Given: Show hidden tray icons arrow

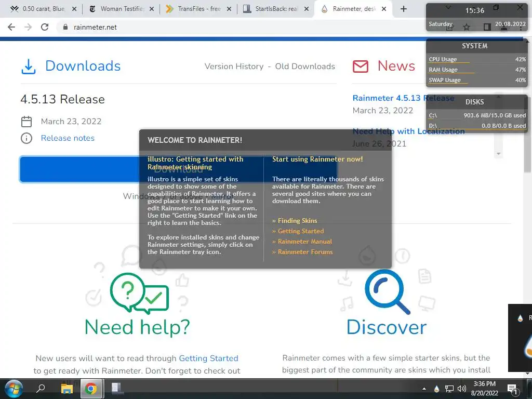Looking at the screenshot, I should point(424,389).
